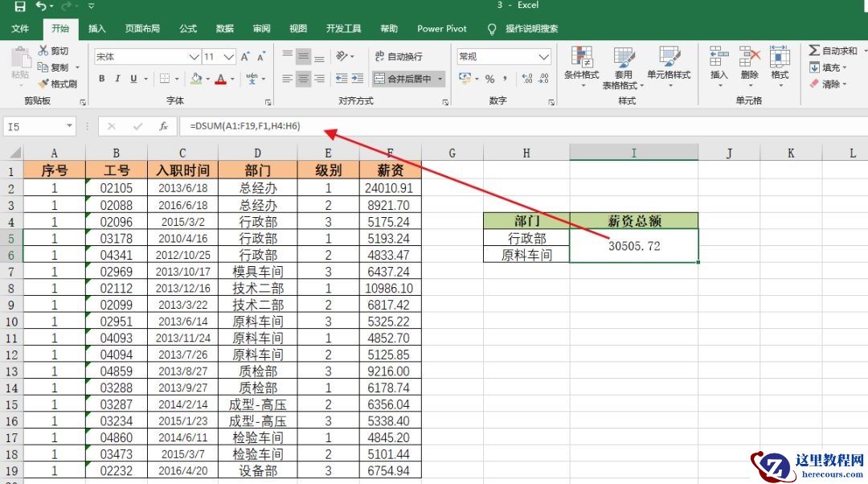The height and width of the screenshot is (484, 868).
Task: Open the font name dropdown showing 宋体
Action: point(193,57)
